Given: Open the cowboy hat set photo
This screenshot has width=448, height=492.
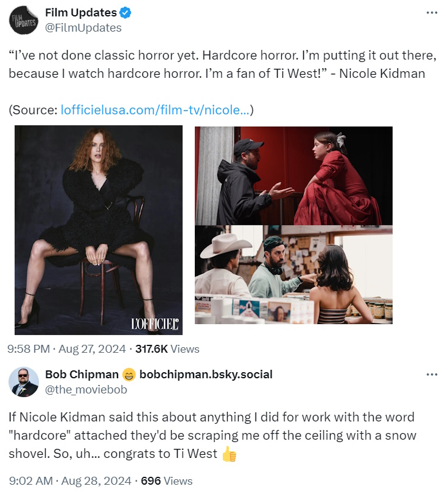Looking at the screenshot, I should pyautogui.click(x=293, y=274).
